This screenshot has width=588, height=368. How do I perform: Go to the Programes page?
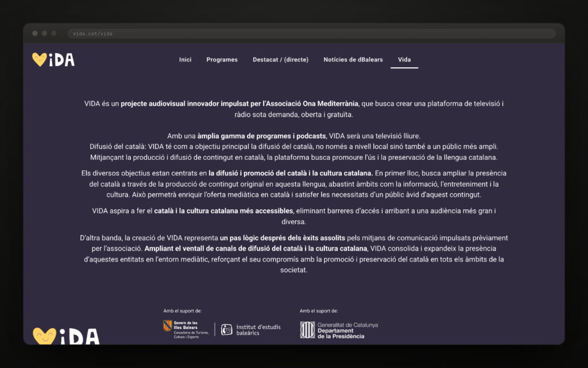pos(222,60)
